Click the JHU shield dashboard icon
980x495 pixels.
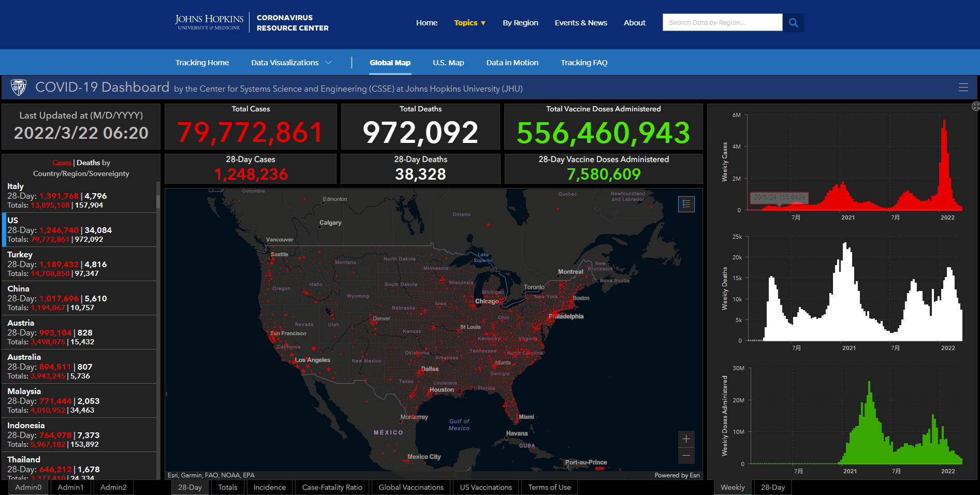coord(19,88)
